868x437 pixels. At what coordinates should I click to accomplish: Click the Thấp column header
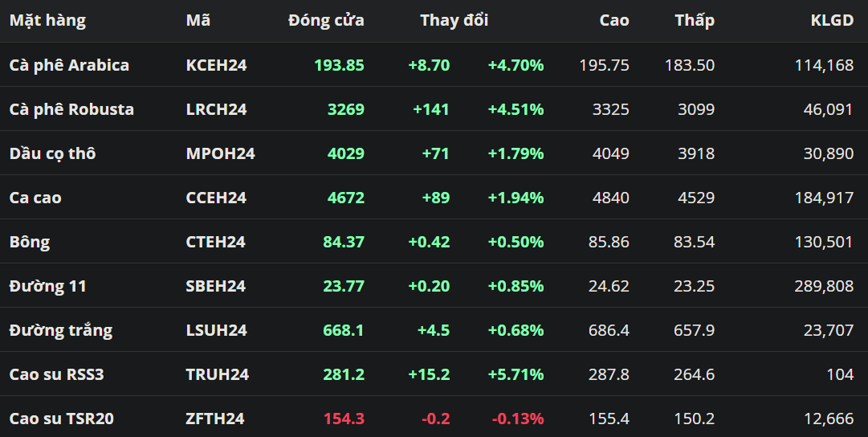tap(695, 21)
